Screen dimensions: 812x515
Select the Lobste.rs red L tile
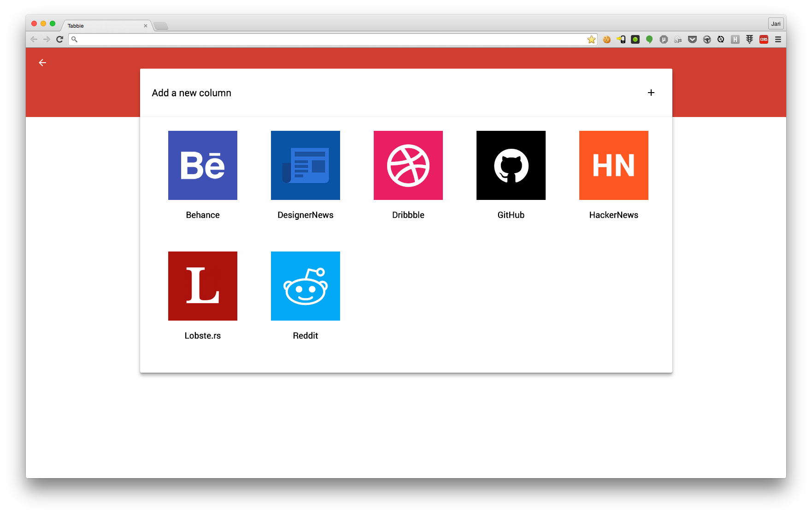(x=203, y=286)
